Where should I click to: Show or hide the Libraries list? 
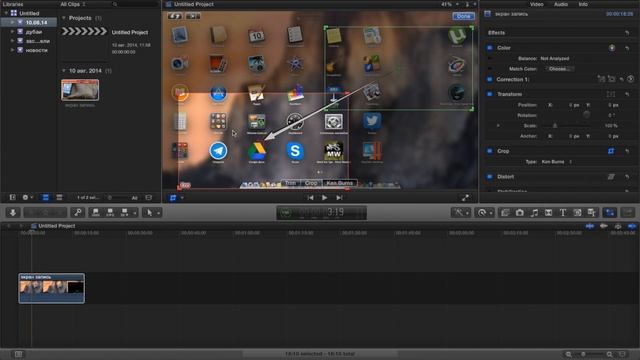[x=13, y=198]
